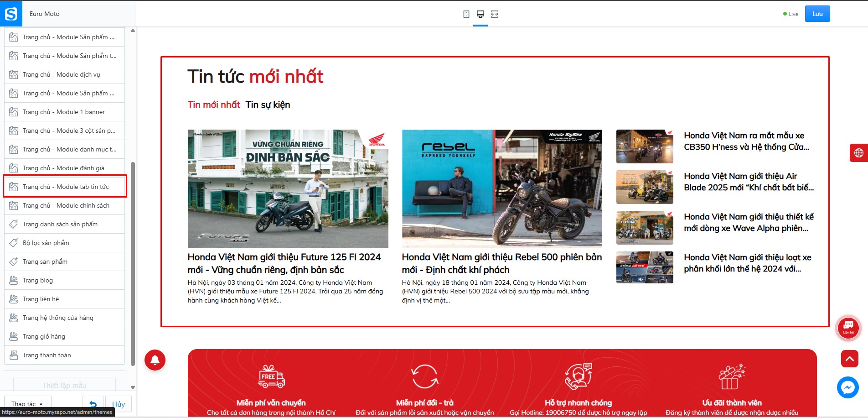868x418 pixels.
Task: Click the sidebar scrollbar up arrow
Action: 133,31
